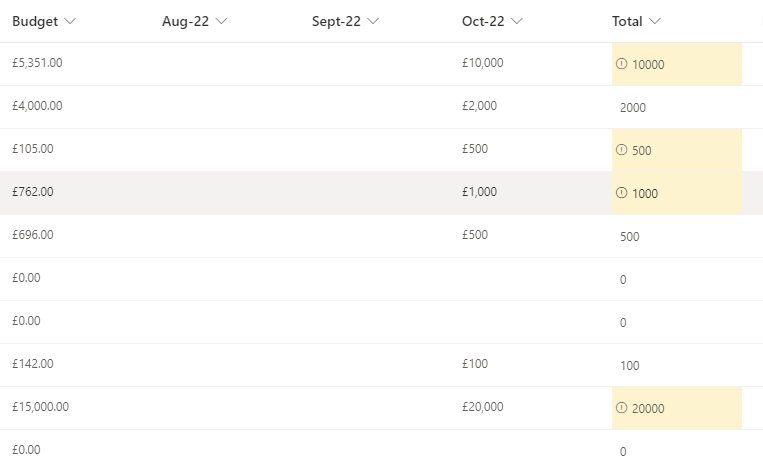Click the info icon beside 10000 total
Image resolution: width=763 pixels, height=471 pixels.
click(621, 64)
